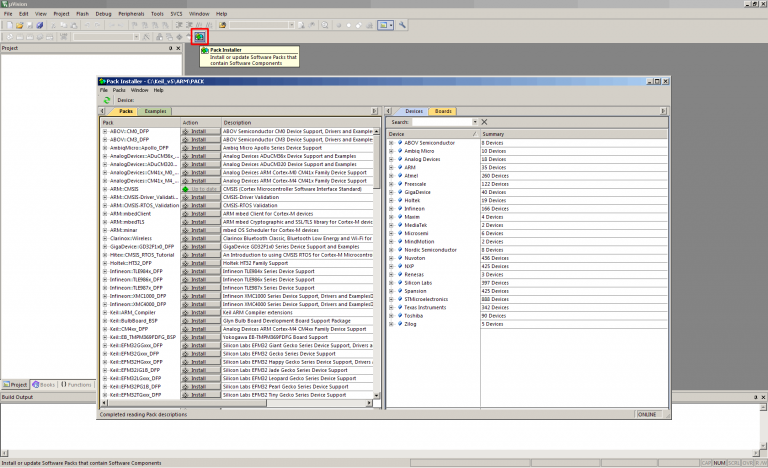This screenshot has height=468, width=768.
Task: Clear the device search with the X icon
Action: point(484,122)
